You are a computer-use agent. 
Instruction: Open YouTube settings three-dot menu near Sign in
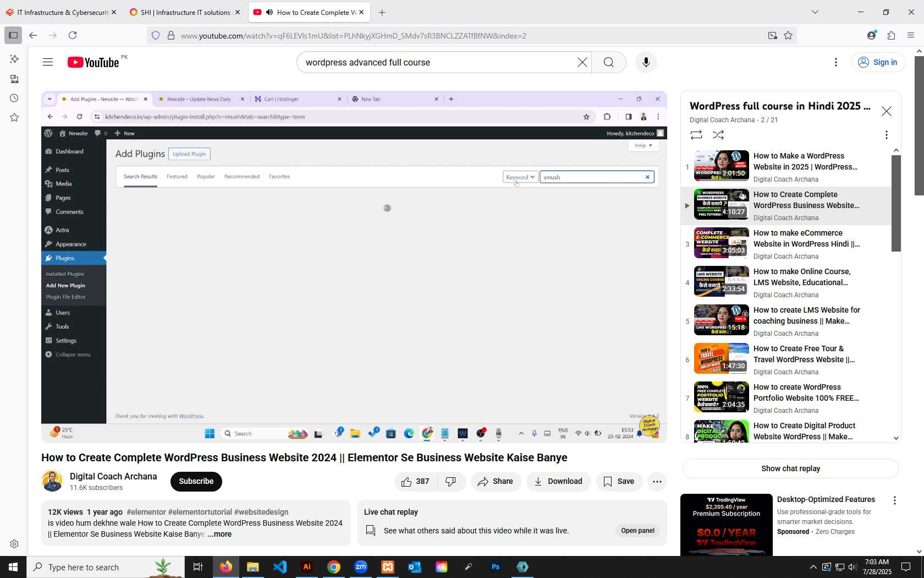(x=835, y=62)
